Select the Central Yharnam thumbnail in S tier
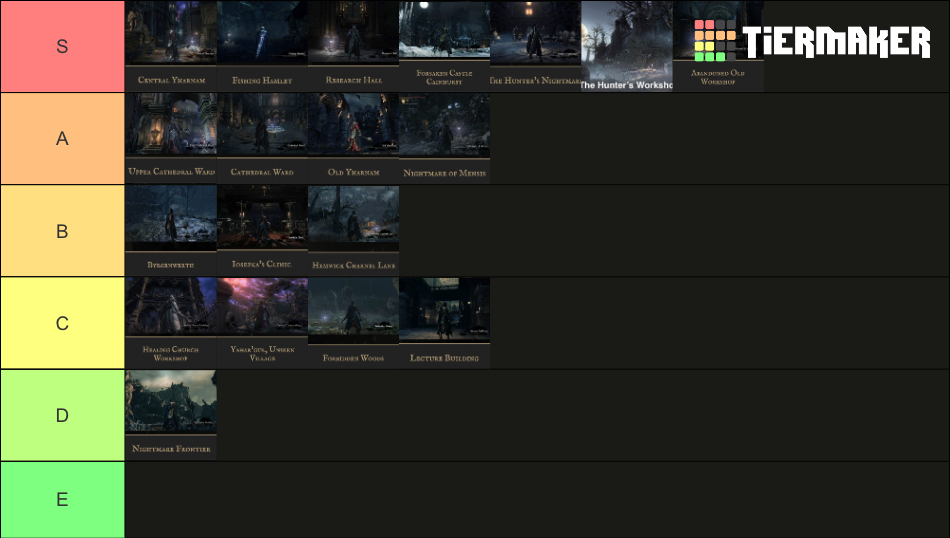 coord(171,46)
